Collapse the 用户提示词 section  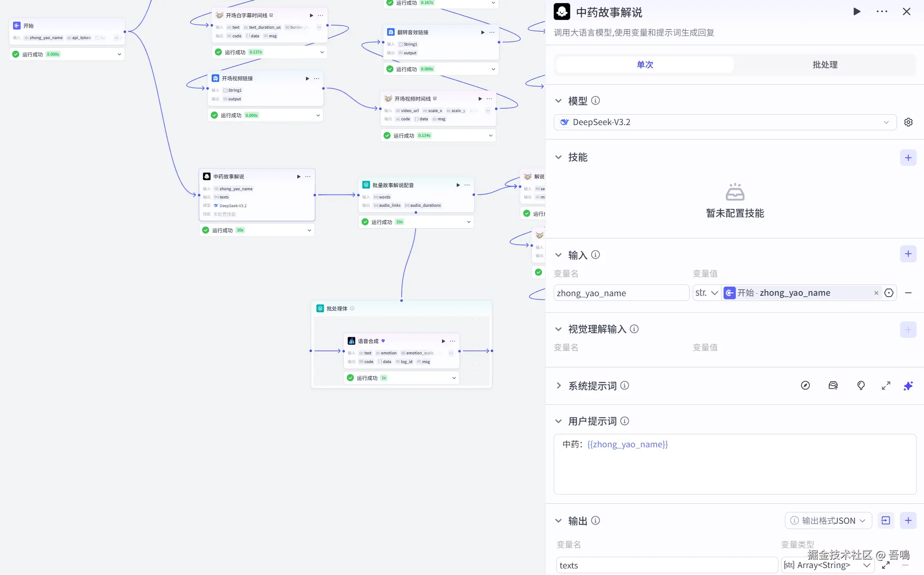click(x=558, y=421)
